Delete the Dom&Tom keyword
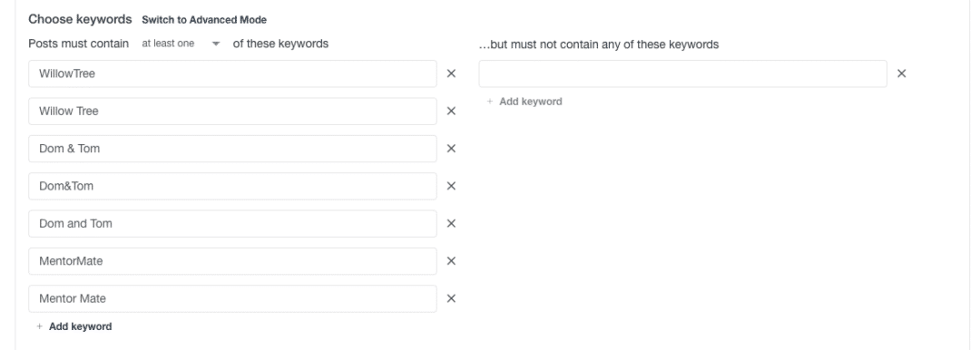This screenshot has height=350, width=980. pos(451,186)
